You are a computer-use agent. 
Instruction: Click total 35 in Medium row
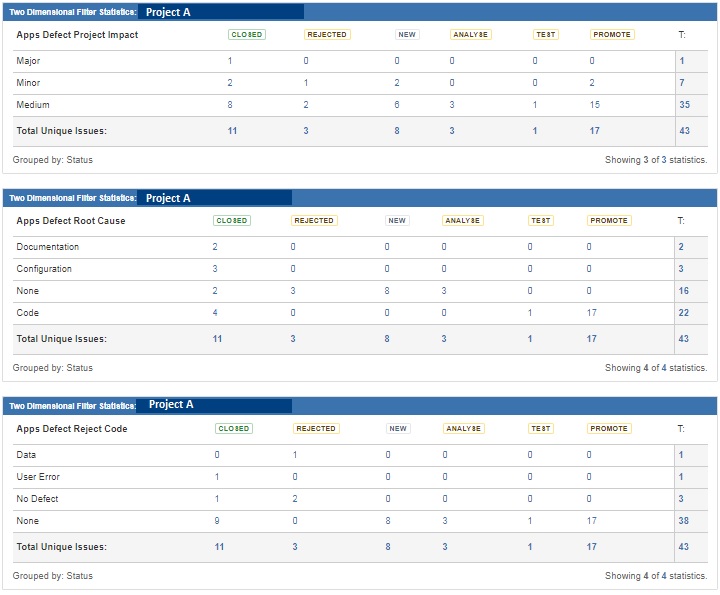tap(684, 105)
